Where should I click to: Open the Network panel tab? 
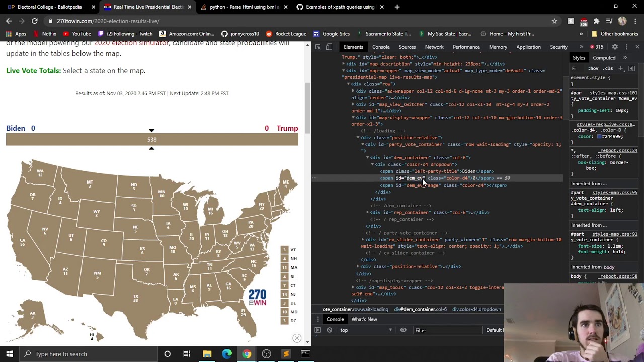434,47
